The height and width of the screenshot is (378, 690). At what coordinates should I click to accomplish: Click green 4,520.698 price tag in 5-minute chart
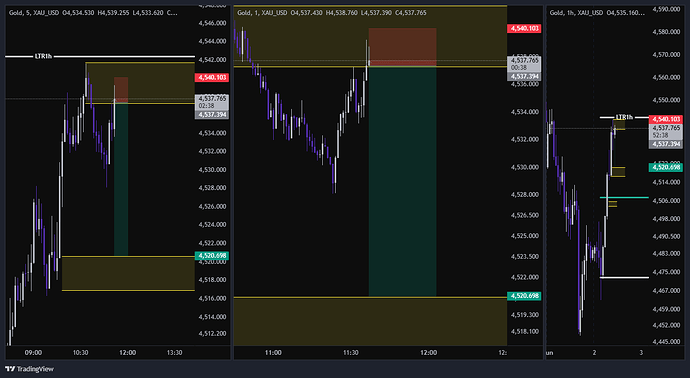pos(212,256)
